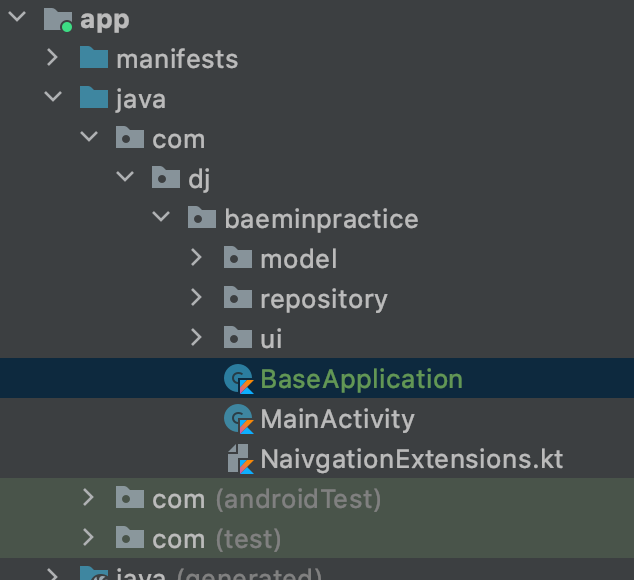Click the java source folder icon
The width and height of the screenshot is (634, 580).
(x=94, y=97)
